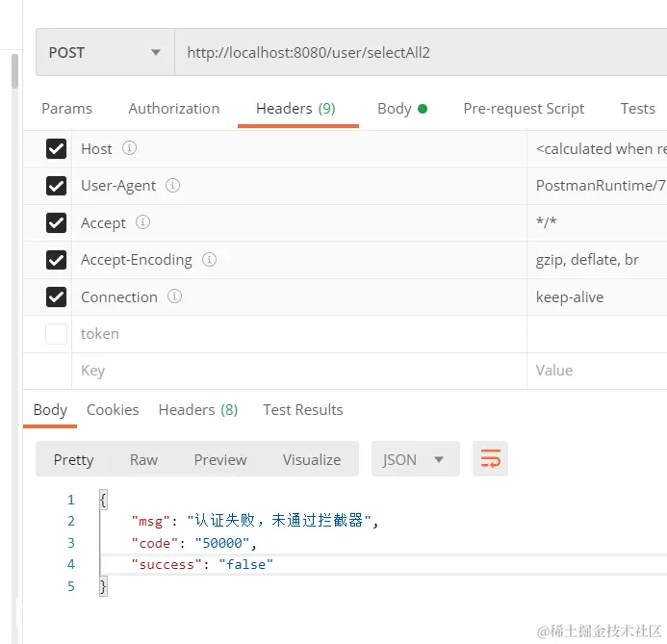Viewport: 667px width, 644px height.
Task: Select the gzip, deflate, br value
Action: 587,260
